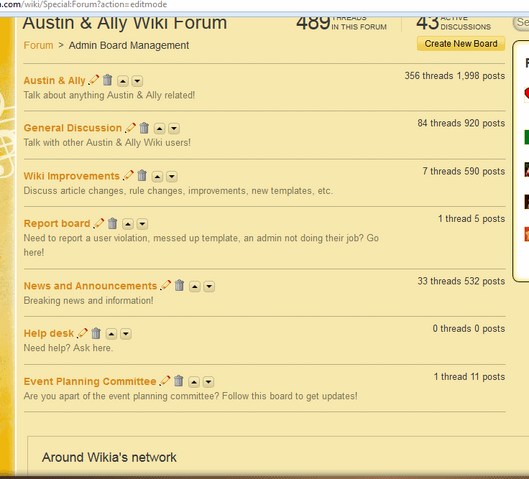Trash the Event Planning Committee board
Screen dimensions: 529x479
point(179,381)
